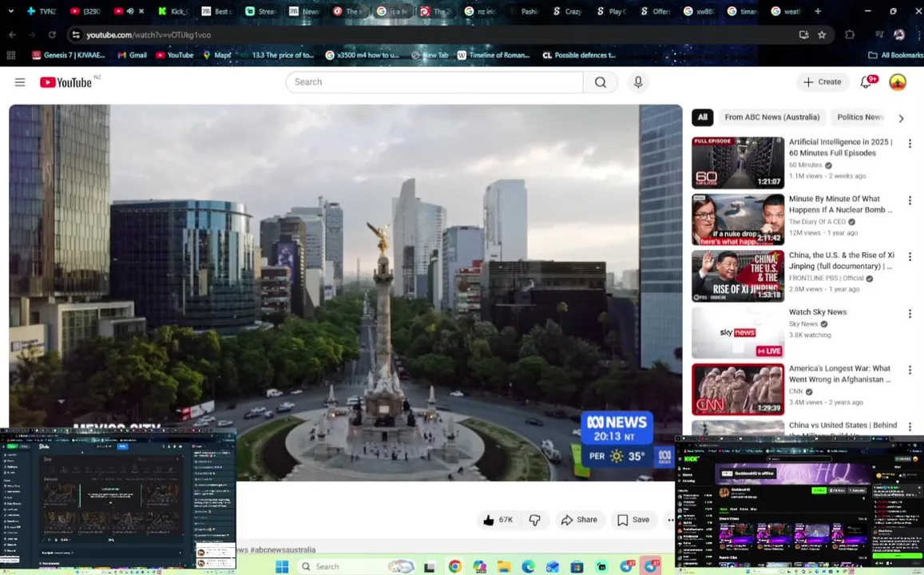Image resolution: width=924 pixels, height=575 pixels.
Task: Click the magnifier search button on YouTube
Action: 601,82
